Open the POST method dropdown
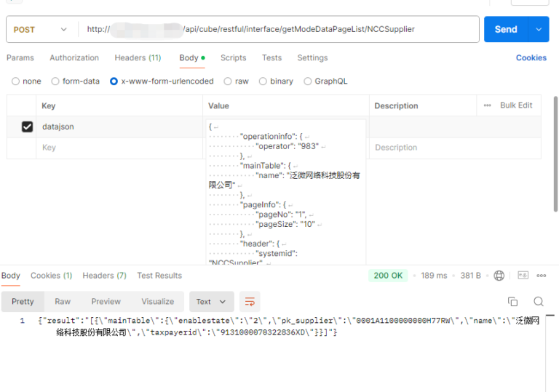559x392 pixels. [x=41, y=30]
